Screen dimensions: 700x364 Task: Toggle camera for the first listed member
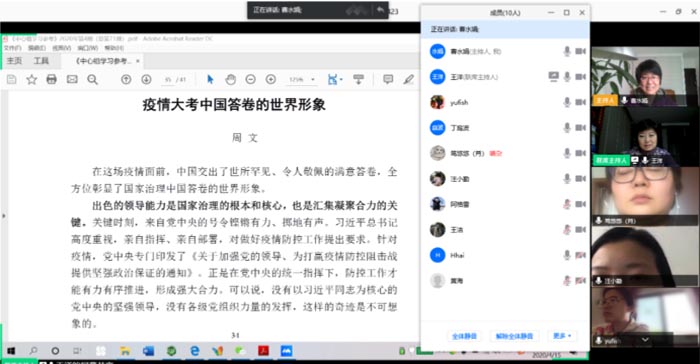(x=580, y=51)
